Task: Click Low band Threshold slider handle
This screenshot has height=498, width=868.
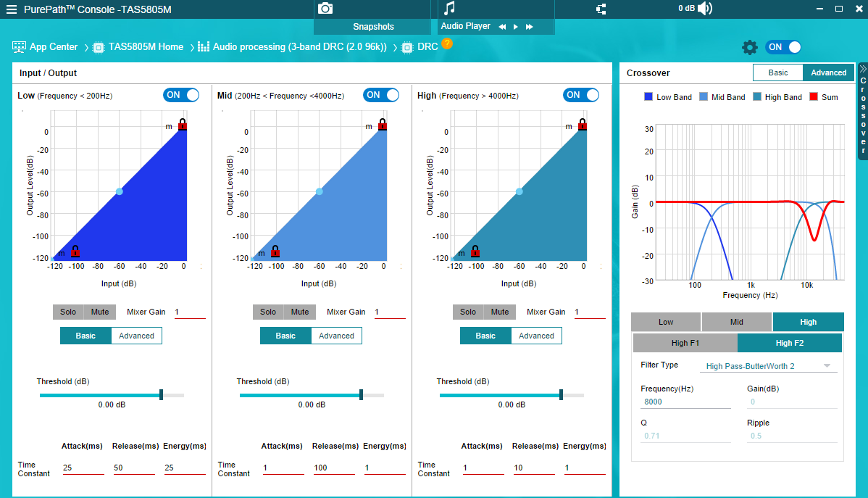Action: [x=161, y=394]
